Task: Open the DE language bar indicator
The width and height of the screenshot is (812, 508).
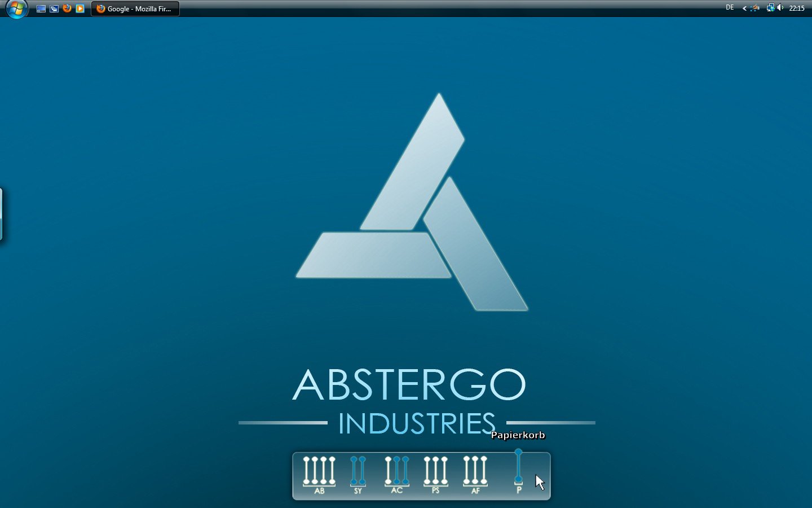Action: tap(730, 8)
